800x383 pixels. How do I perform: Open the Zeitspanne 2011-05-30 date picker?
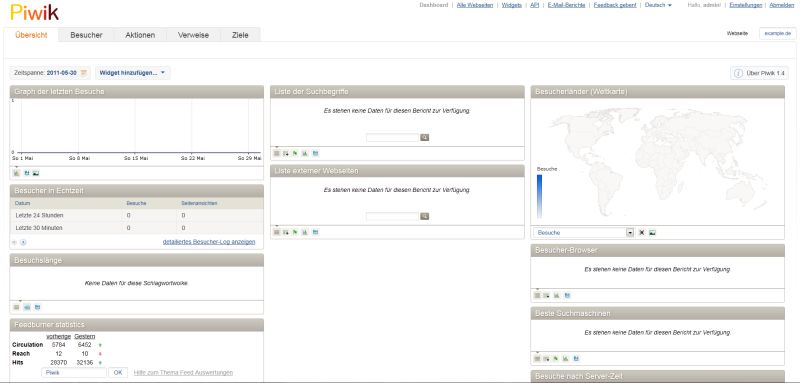[x=50, y=73]
